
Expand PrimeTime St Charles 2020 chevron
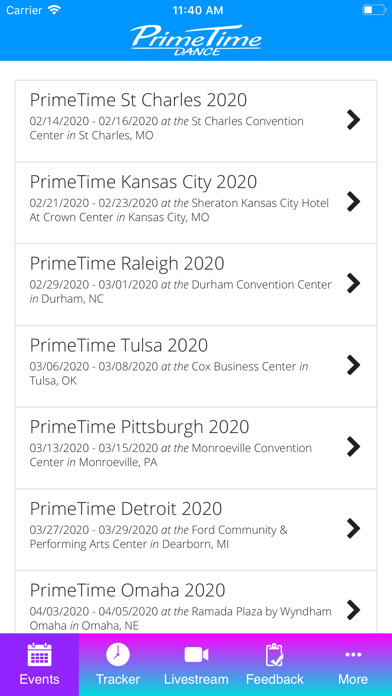(x=353, y=120)
